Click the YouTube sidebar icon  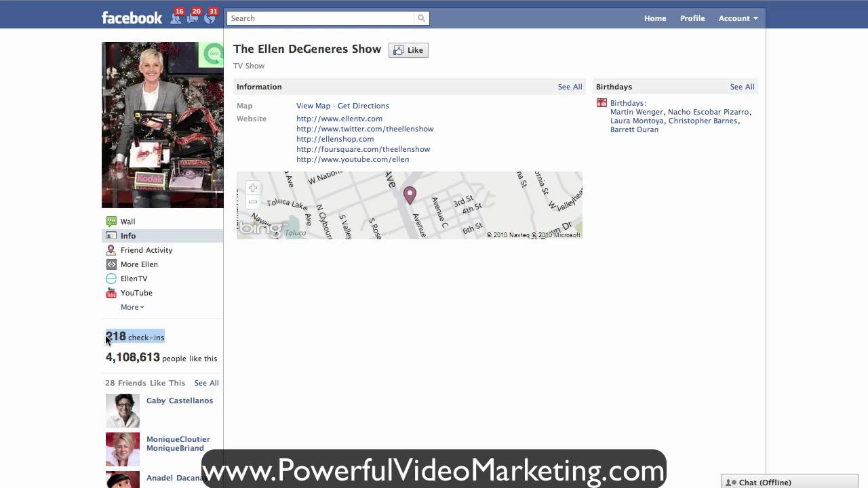(x=111, y=293)
